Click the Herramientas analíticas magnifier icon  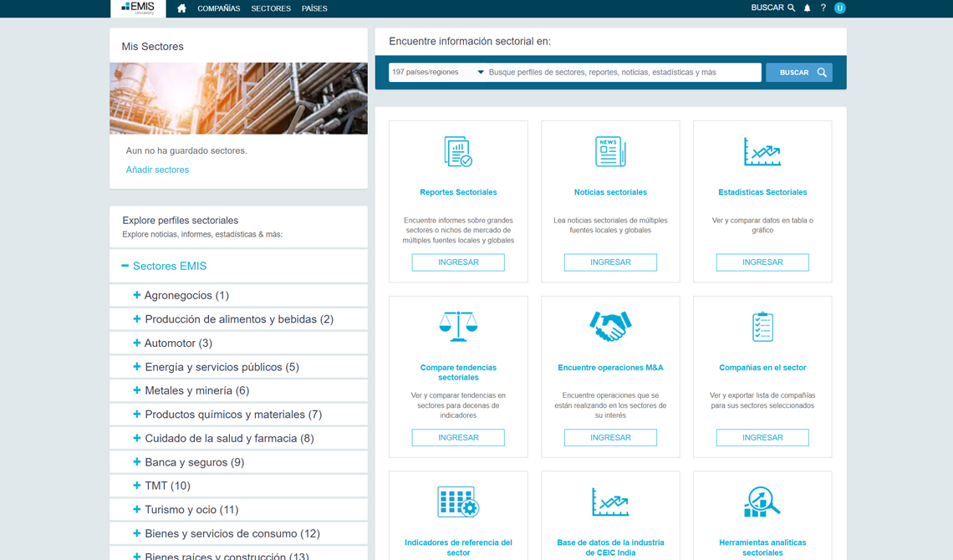point(762,501)
